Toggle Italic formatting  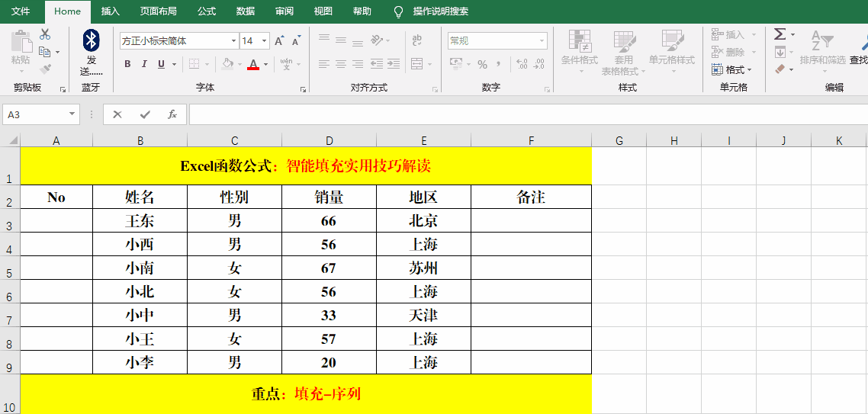(x=144, y=64)
